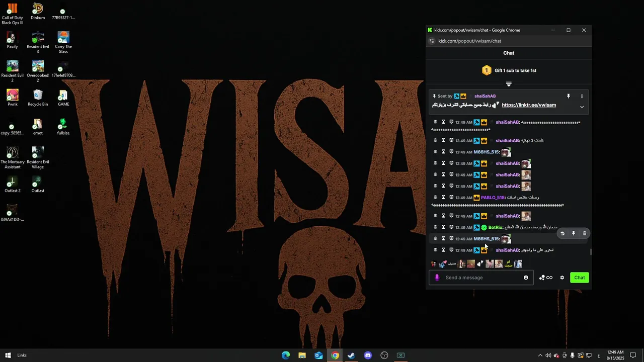Open clock showing 12:49 AM
The image size is (644, 362).
tap(615, 355)
